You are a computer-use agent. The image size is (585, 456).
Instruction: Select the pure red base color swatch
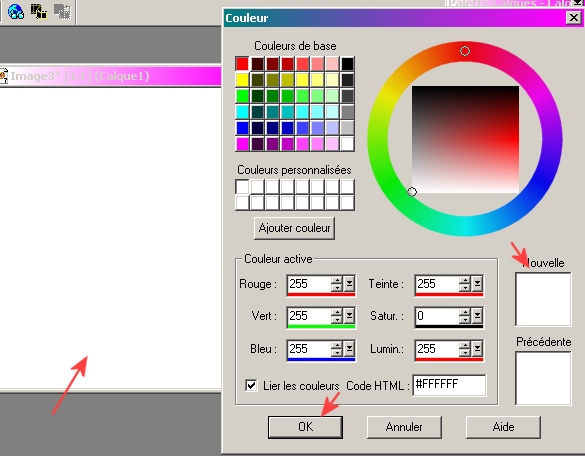point(242,64)
